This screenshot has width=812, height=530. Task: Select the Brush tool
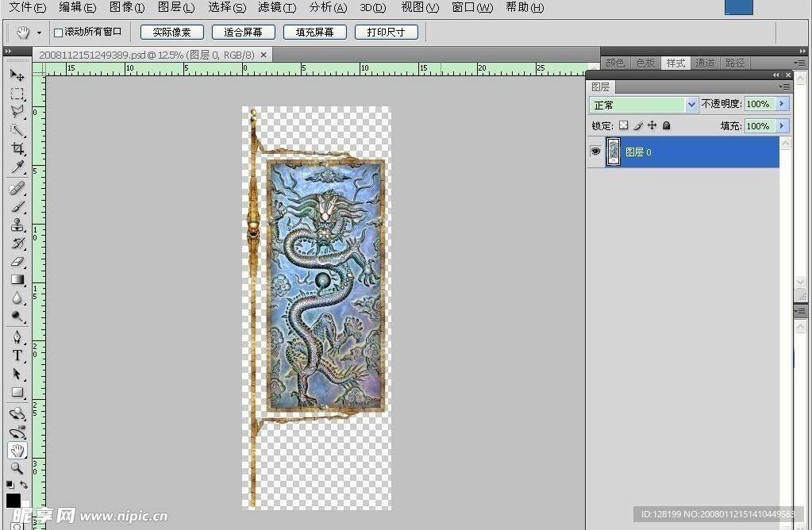(17, 207)
